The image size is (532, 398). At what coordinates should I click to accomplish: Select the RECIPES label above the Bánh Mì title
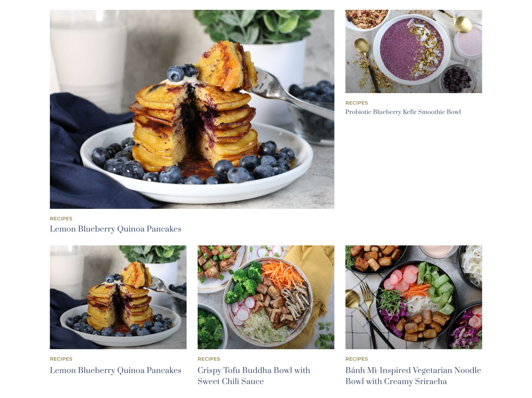[x=357, y=359]
